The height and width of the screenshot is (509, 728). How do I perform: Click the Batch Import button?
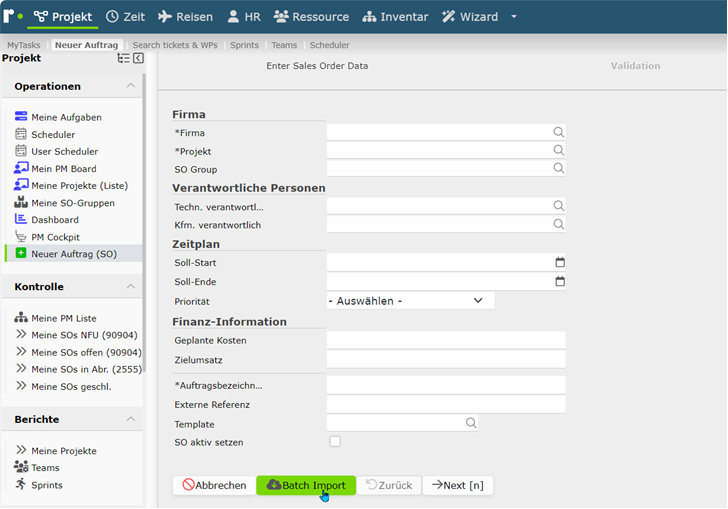(x=306, y=485)
